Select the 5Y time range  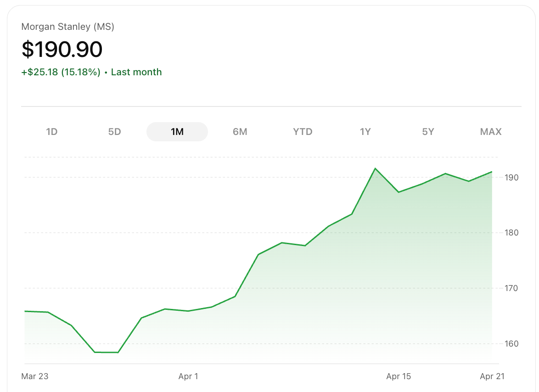(x=428, y=132)
